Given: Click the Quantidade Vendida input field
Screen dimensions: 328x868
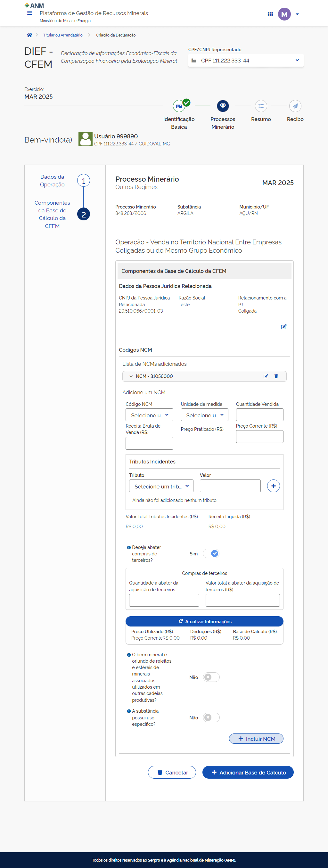Looking at the screenshot, I should click(x=259, y=415).
